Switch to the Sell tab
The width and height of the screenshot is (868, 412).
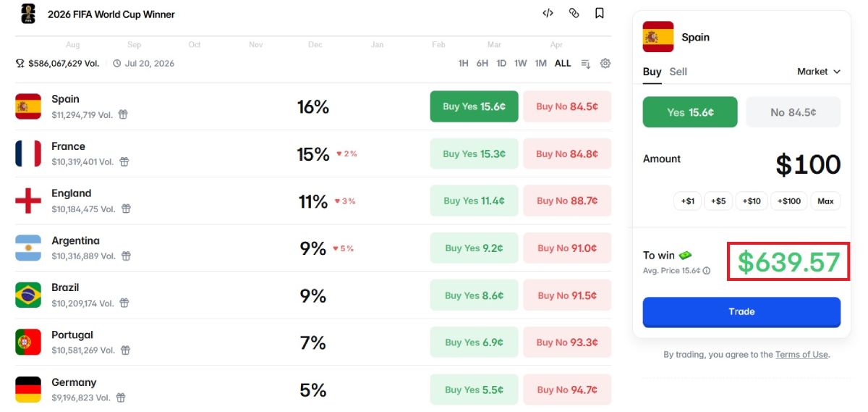(678, 72)
